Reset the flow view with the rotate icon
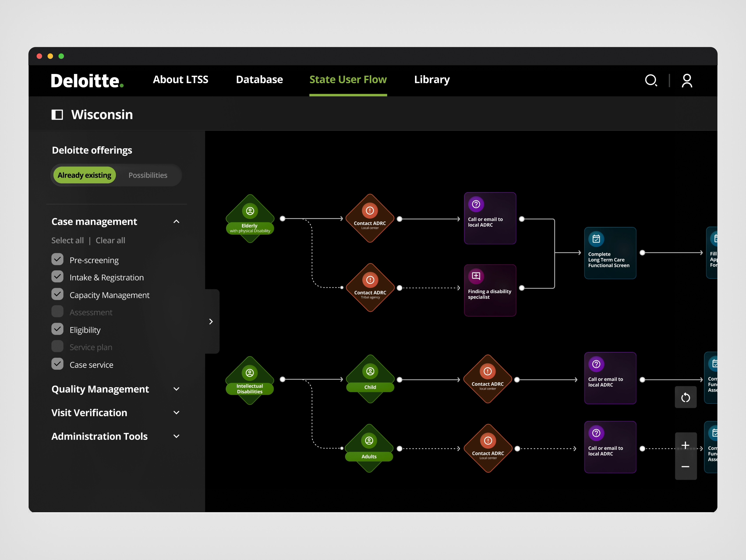The height and width of the screenshot is (560, 746). tap(685, 397)
